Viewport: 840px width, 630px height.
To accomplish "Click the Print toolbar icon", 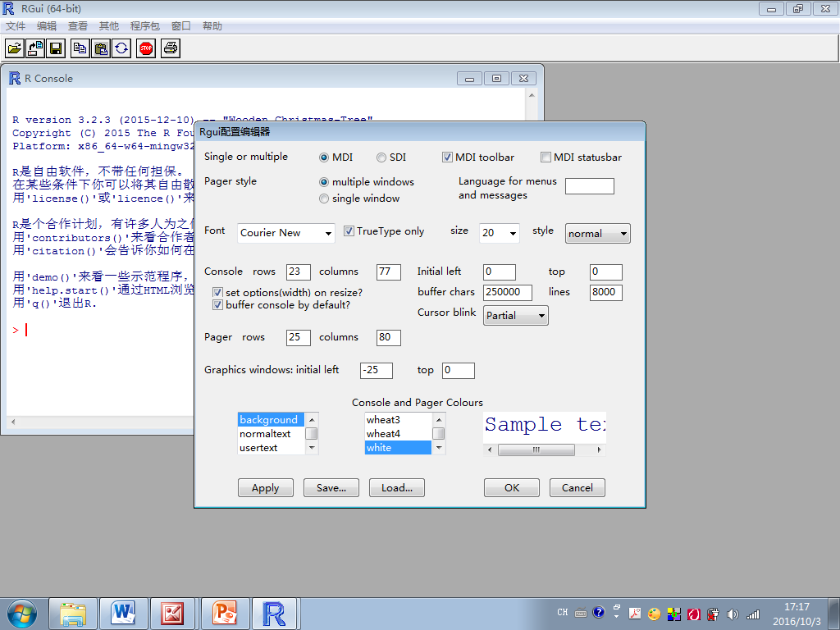I will (x=171, y=48).
